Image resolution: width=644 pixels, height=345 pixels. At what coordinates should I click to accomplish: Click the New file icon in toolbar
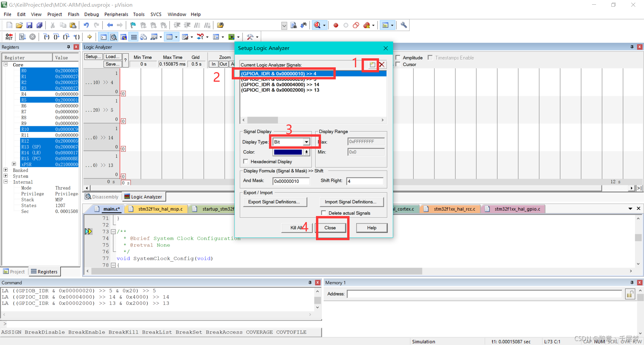pos(9,25)
